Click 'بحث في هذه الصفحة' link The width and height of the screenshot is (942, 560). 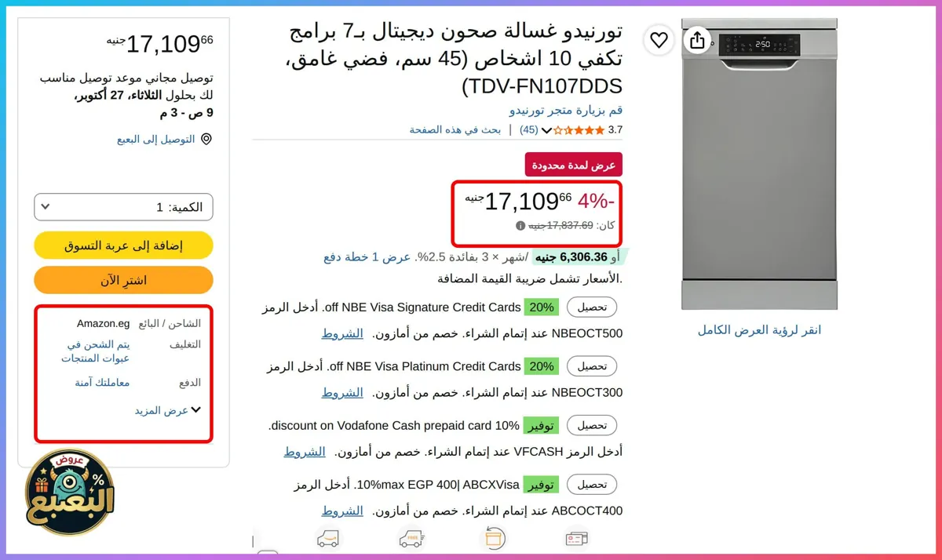tap(455, 130)
